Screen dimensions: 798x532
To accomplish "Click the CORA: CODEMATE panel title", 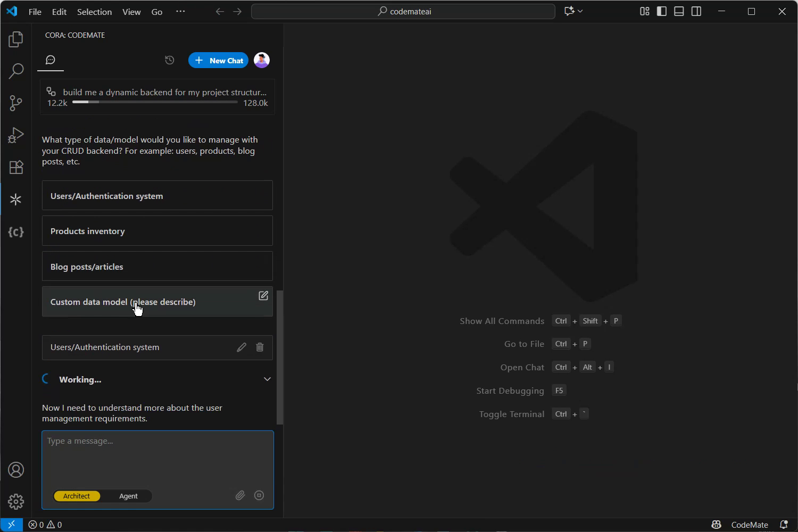I will [75, 35].
